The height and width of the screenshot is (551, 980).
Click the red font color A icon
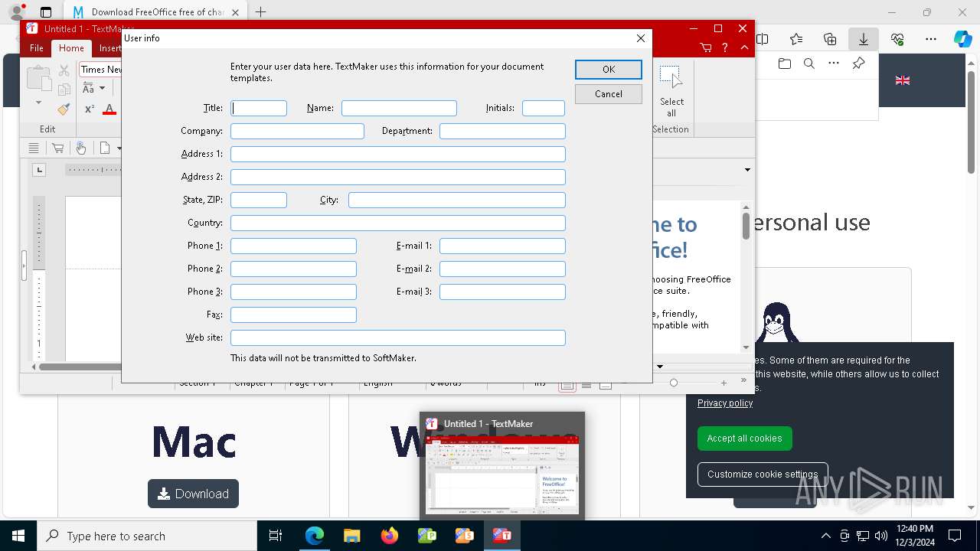tap(109, 109)
